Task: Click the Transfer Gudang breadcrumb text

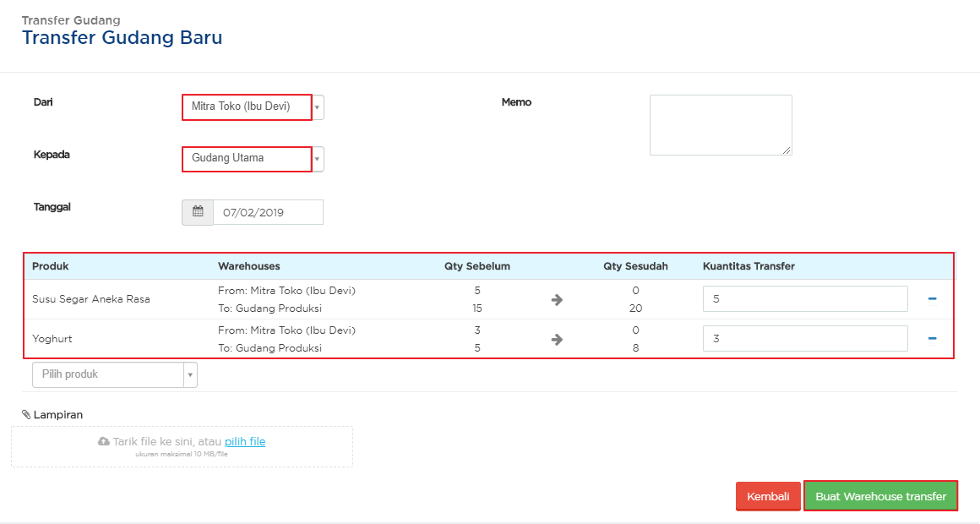Action: [71, 20]
